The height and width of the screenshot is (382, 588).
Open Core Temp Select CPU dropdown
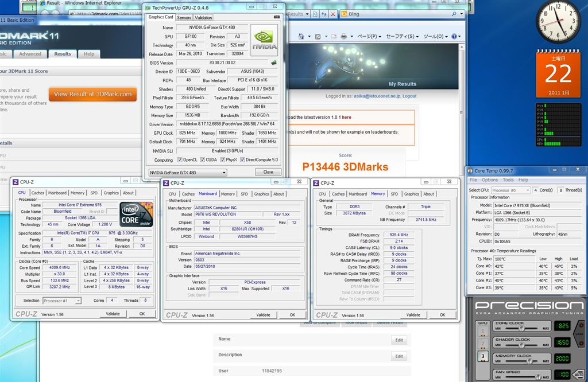coord(511,190)
